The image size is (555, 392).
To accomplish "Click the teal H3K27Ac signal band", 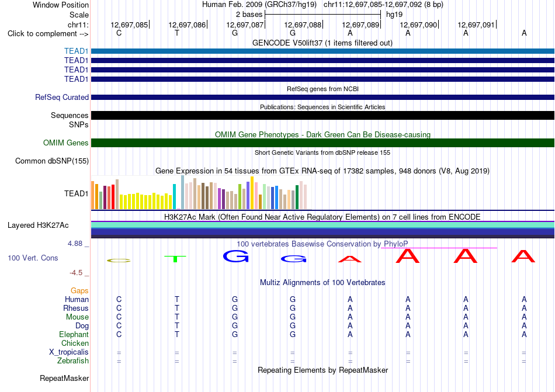I will 322,226.
